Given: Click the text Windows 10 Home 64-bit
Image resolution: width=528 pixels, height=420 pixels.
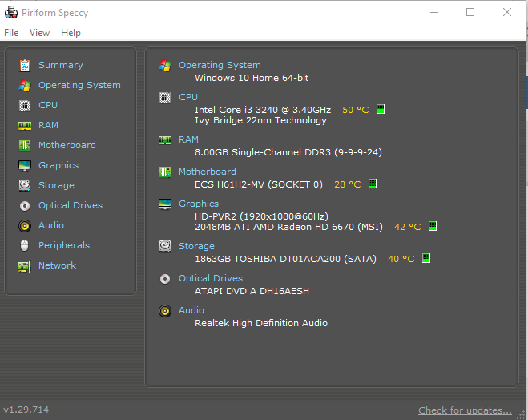Looking at the screenshot, I should [x=252, y=78].
